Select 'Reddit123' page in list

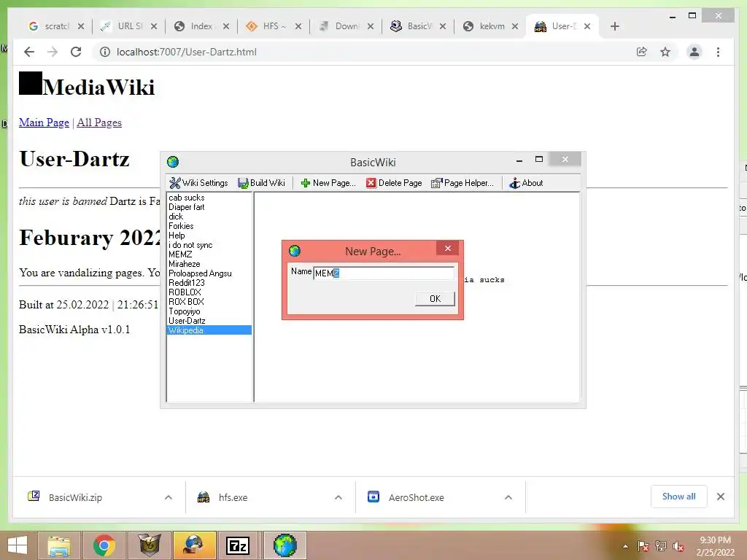point(186,283)
